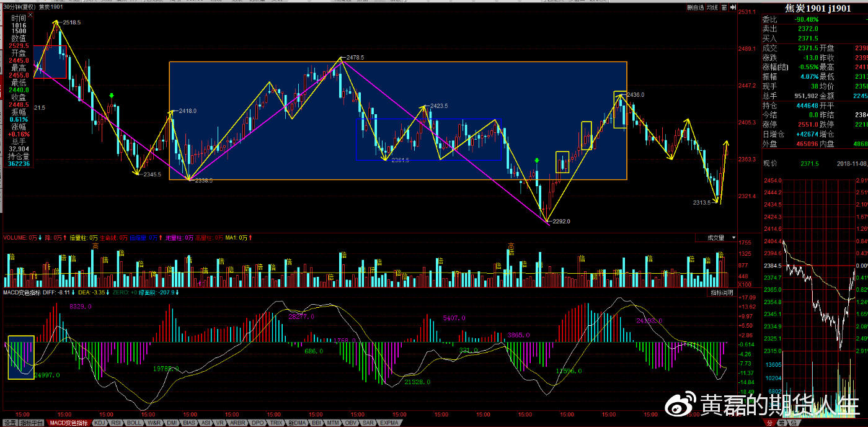The width and height of the screenshot is (868, 427).
Task: Click the 指标说明 indicator description button
Action: point(722,292)
